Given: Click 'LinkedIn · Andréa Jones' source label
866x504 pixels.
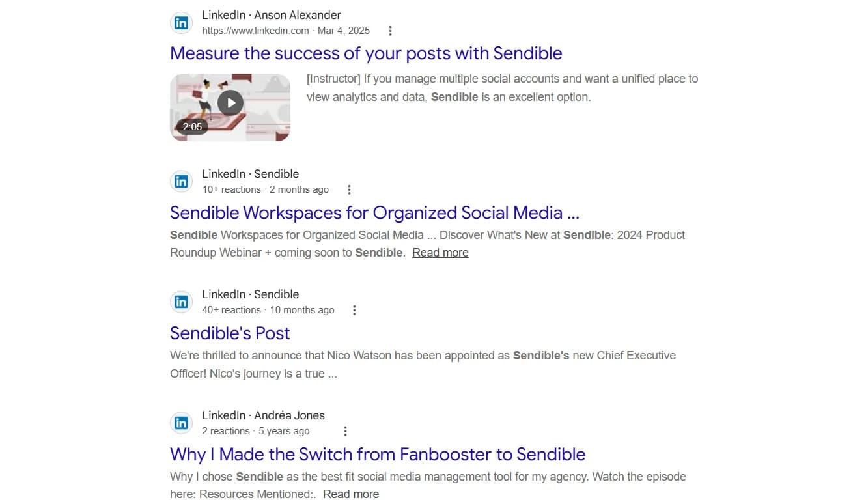Looking at the screenshot, I should coord(263,415).
